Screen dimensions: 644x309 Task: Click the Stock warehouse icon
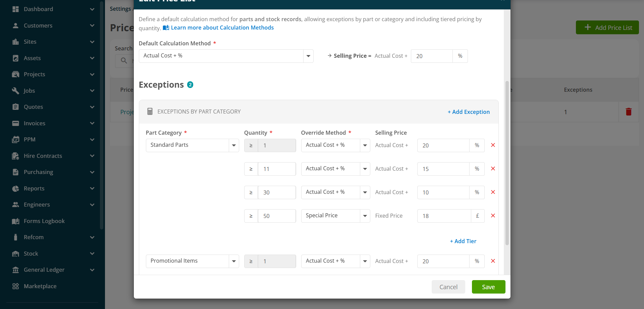(x=15, y=254)
